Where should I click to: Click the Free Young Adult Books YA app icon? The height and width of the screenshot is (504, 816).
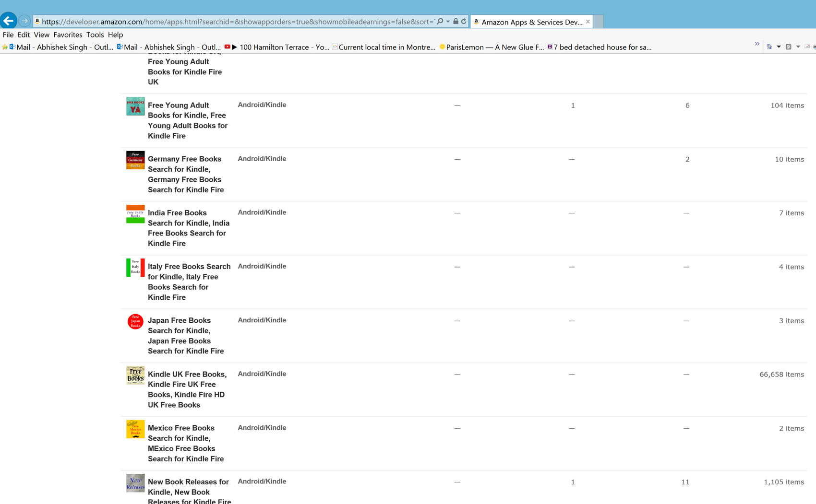(135, 106)
